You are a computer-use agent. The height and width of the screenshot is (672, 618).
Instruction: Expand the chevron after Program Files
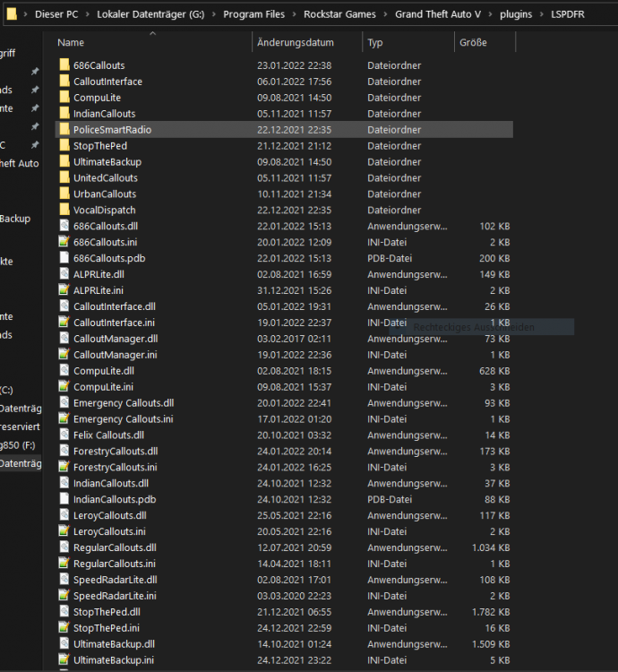(295, 14)
